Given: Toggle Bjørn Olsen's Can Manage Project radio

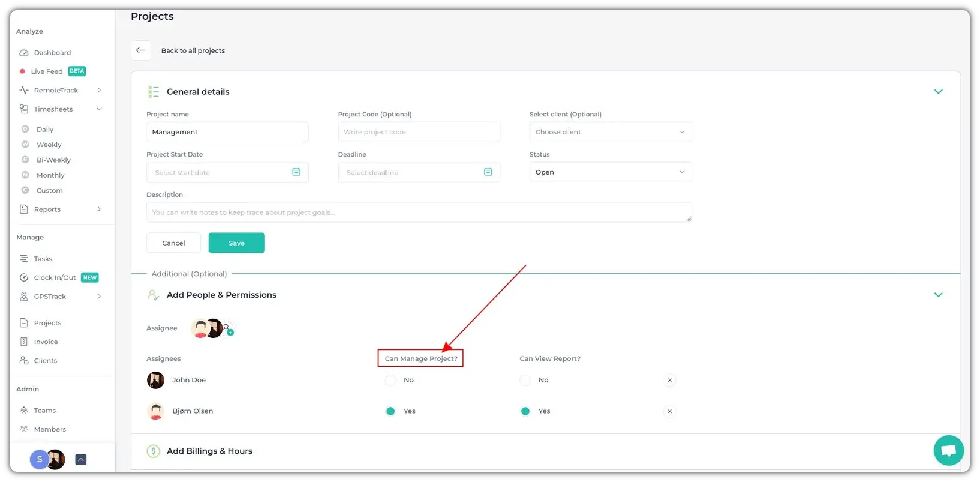Looking at the screenshot, I should [391, 411].
